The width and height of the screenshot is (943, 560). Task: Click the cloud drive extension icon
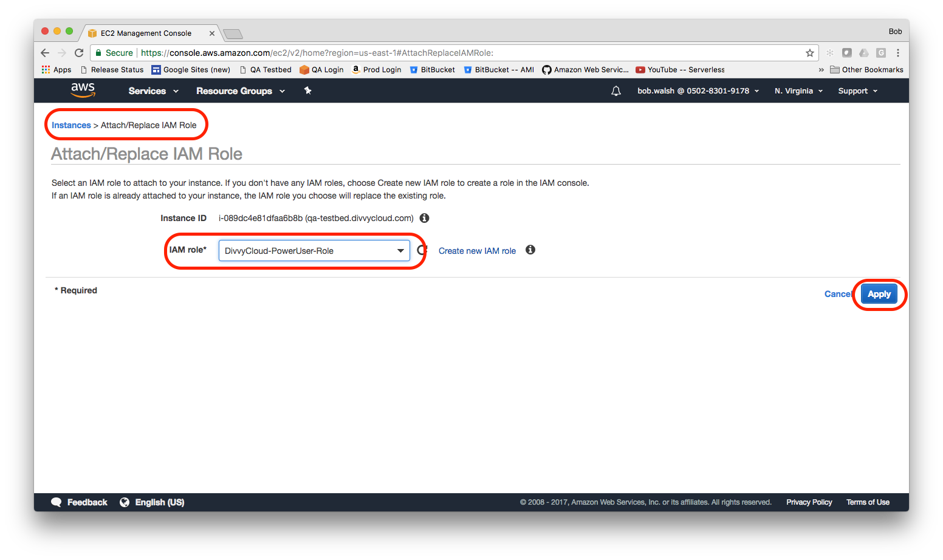click(864, 53)
